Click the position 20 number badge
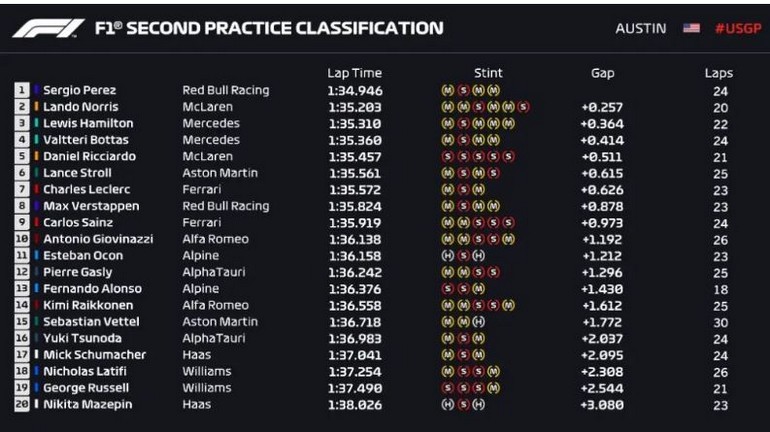The image size is (770, 432). click(21, 405)
